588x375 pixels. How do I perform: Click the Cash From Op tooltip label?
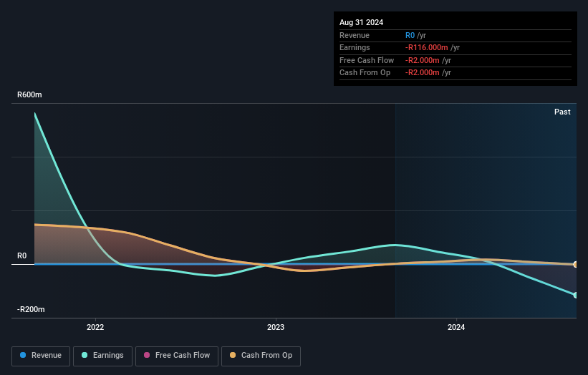365,73
